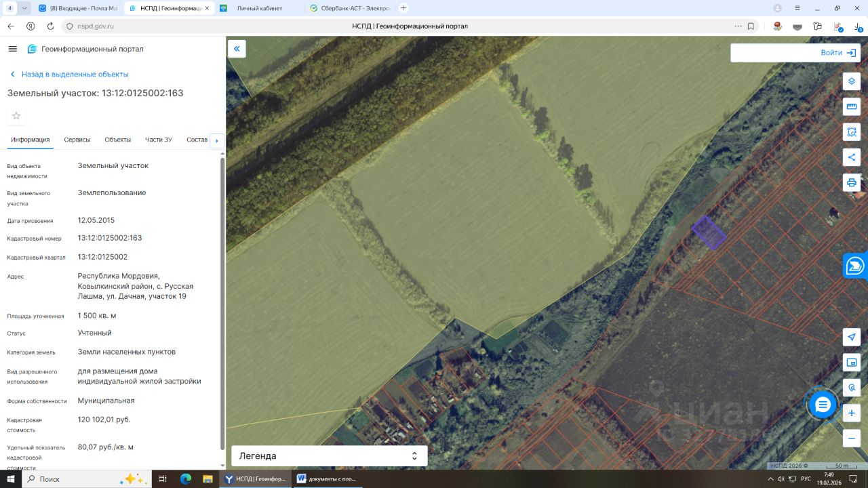Switch to the Состав tab
The image size is (868, 488).
(197, 140)
